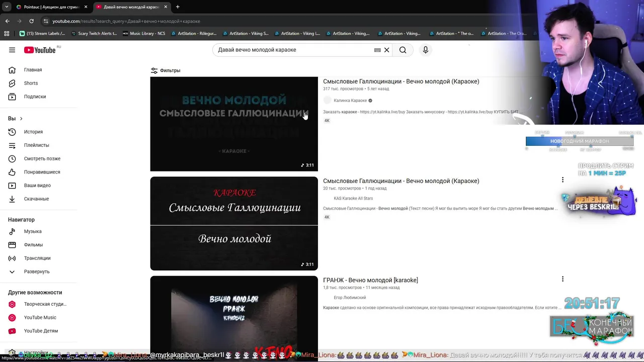
Task: Open Scary Twitch Alerts bookmark
Action: [94, 34]
